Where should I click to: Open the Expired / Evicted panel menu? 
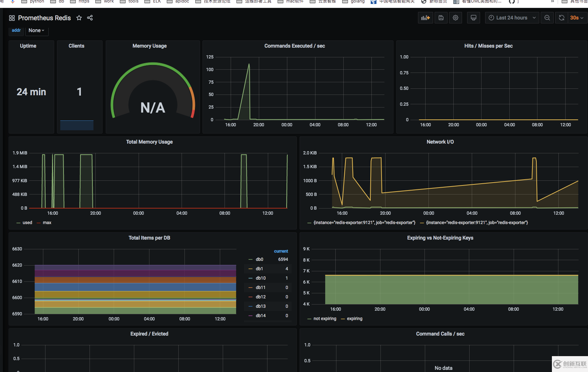tap(149, 334)
